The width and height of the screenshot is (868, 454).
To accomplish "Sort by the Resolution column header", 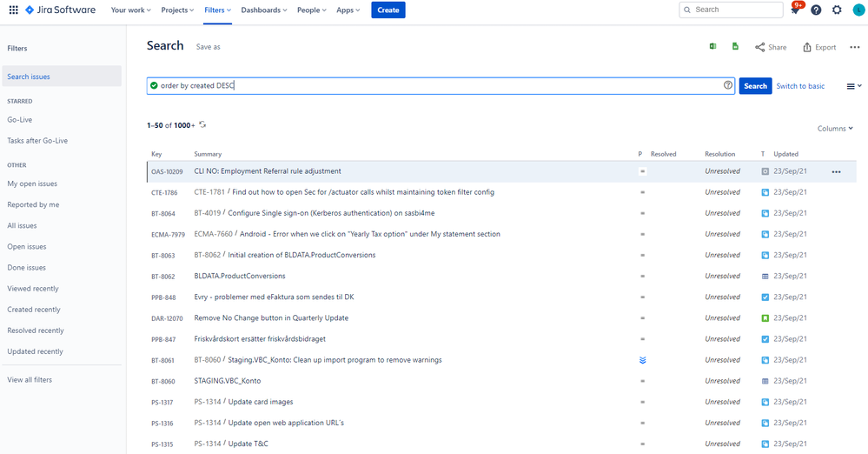I will (x=719, y=154).
